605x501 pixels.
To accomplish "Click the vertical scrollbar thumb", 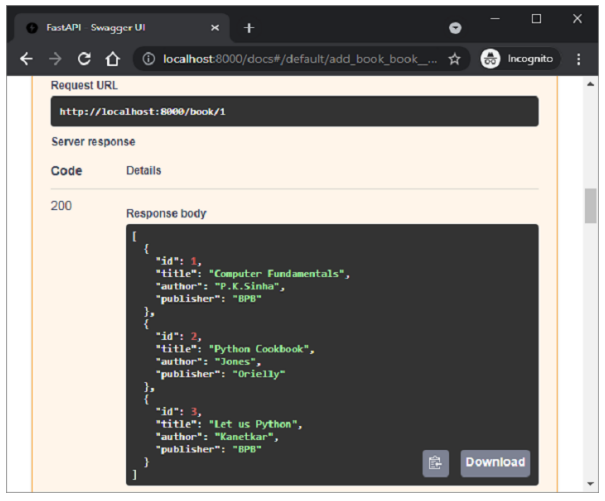I will click(590, 203).
